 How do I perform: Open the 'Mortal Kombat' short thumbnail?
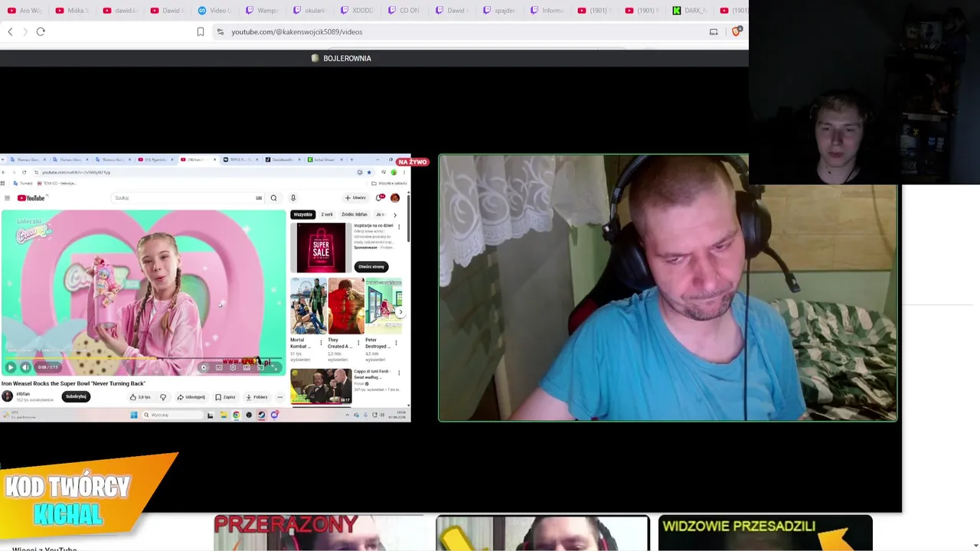[308, 306]
